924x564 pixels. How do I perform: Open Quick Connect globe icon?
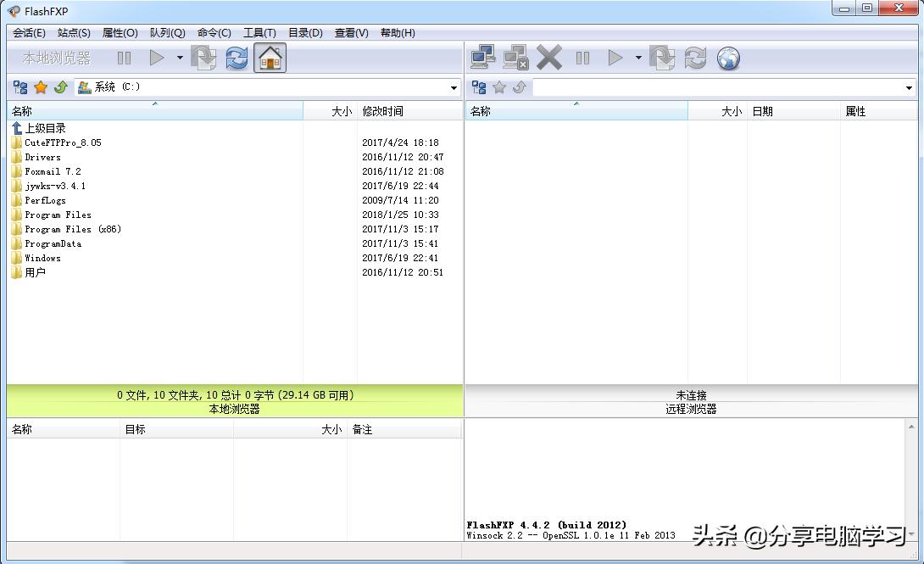(x=727, y=58)
